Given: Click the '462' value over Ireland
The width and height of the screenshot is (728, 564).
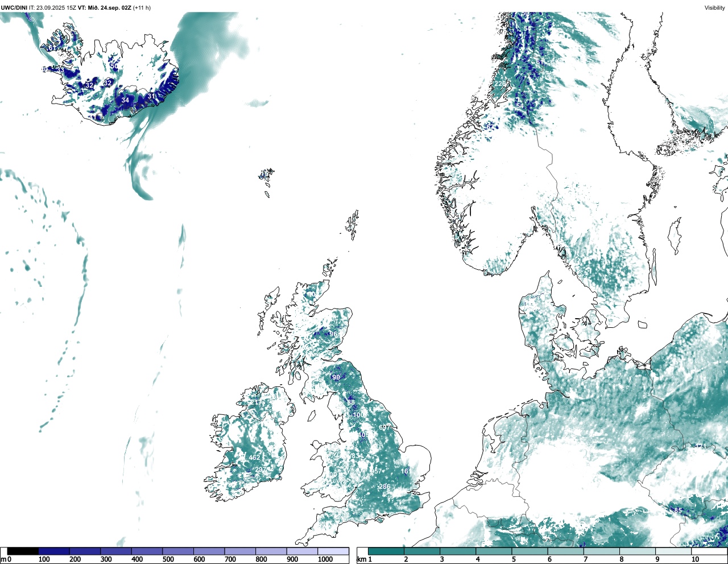Looking at the screenshot, I should pos(254,458).
